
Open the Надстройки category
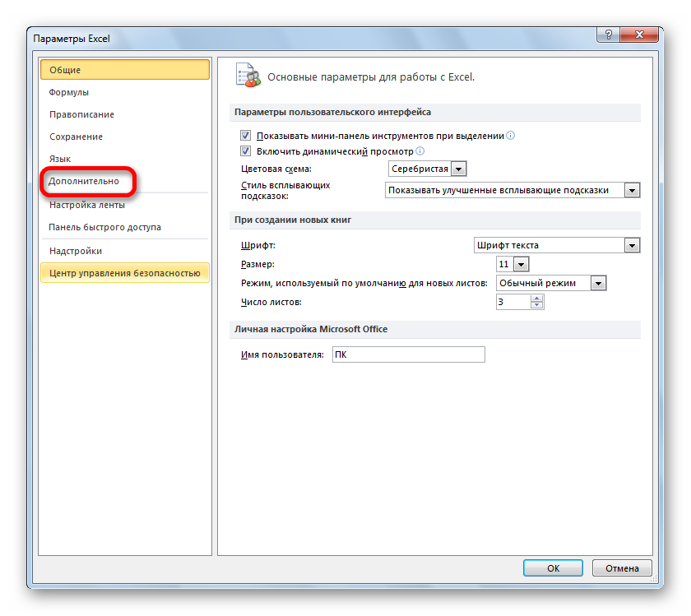(125, 251)
